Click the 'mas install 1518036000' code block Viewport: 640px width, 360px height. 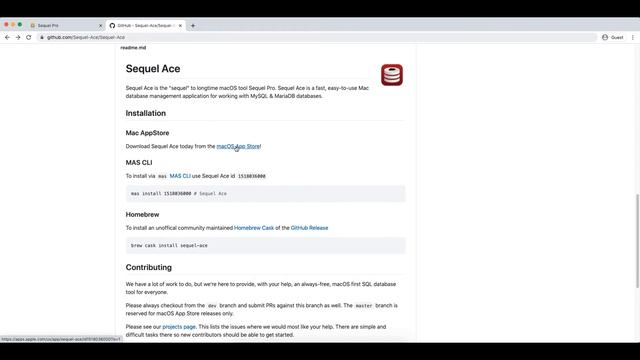point(265,193)
